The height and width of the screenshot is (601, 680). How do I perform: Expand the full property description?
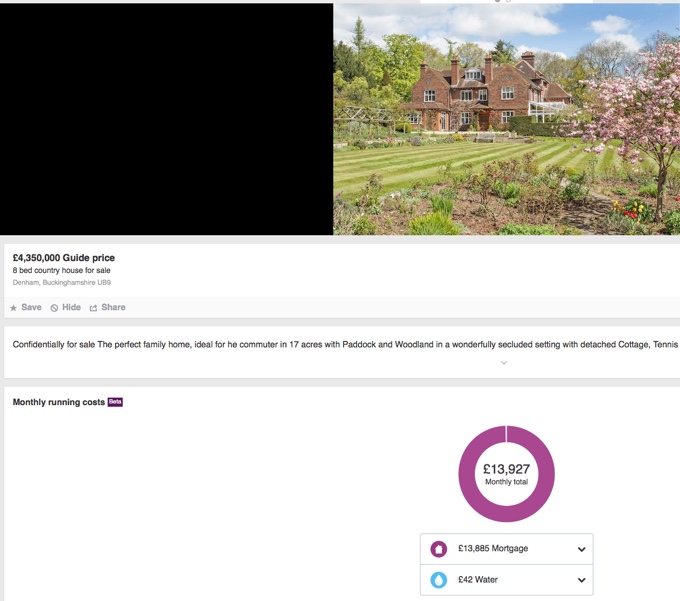(x=503, y=363)
